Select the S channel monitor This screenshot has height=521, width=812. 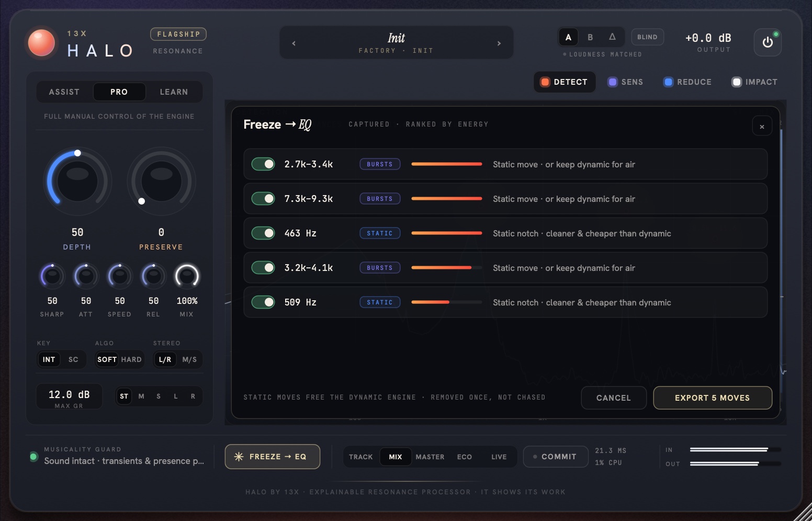159,397
